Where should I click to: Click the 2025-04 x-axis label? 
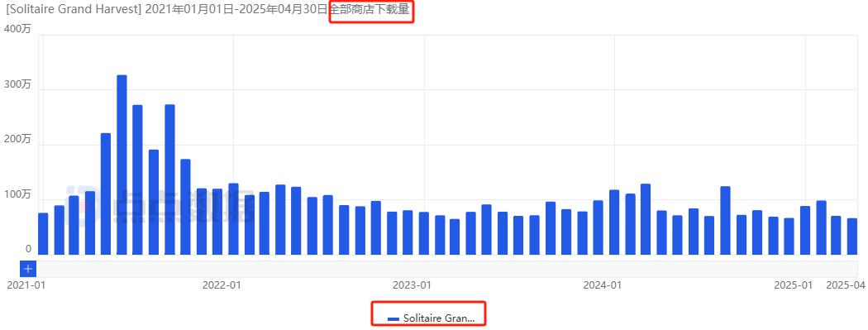tap(846, 285)
